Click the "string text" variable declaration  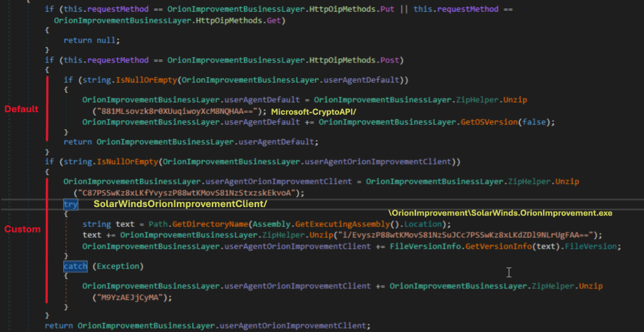point(105,224)
